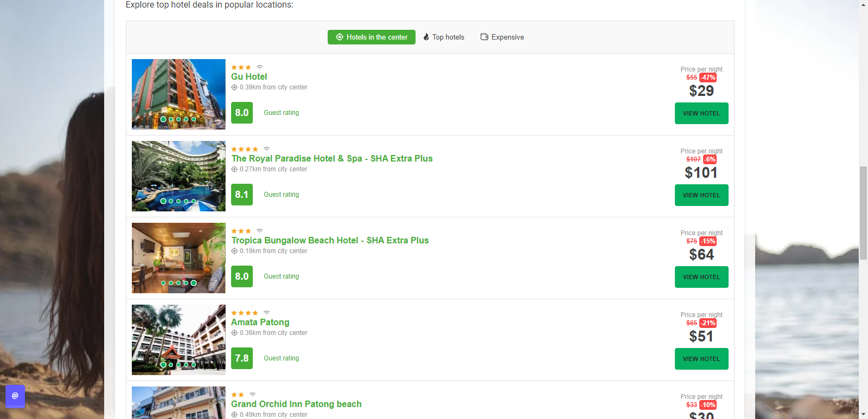Open The Royal Paradise Hotel & Spa link
Screen dimensions: 868x419
332,159
